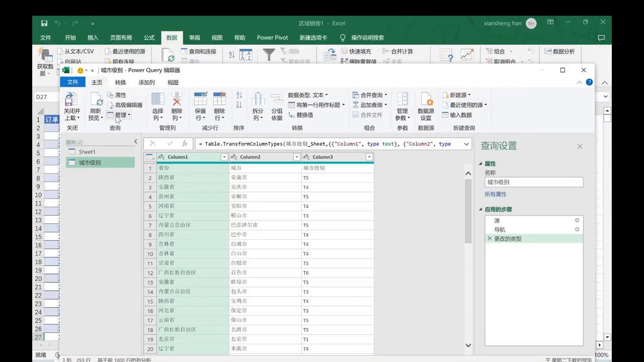Click the 名称 field showing 城市级别
644x362 pixels.
click(x=533, y=182)
